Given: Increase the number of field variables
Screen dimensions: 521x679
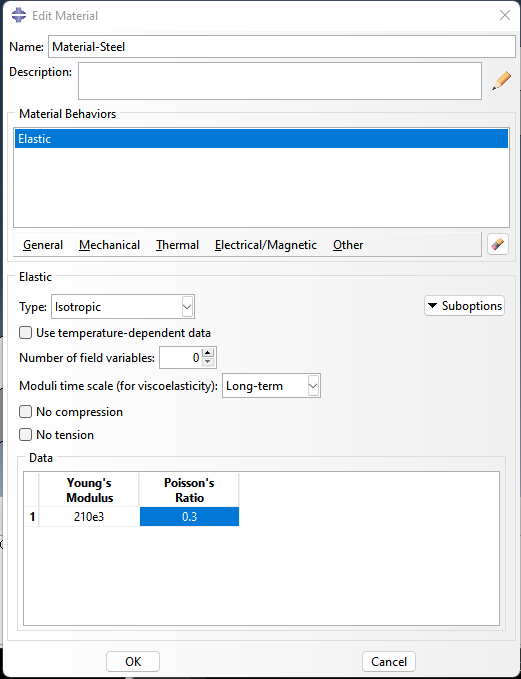Looking at the screenshot, I should [208, 353].
